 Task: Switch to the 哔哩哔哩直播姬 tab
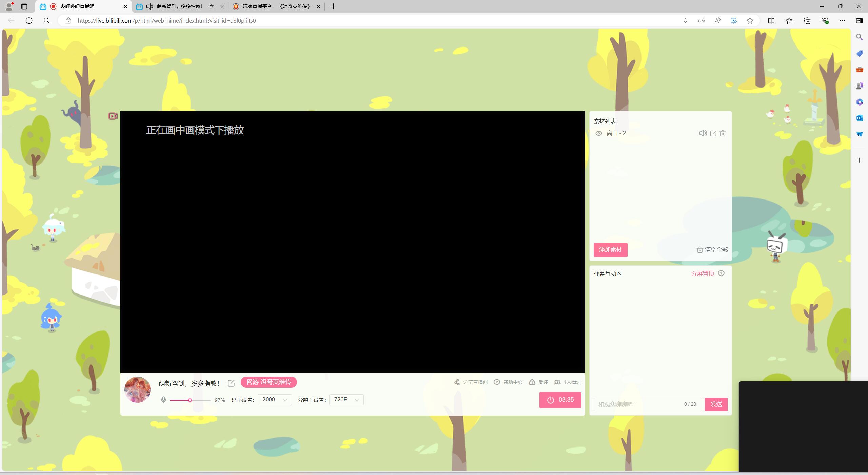click(x=83, y=6)
